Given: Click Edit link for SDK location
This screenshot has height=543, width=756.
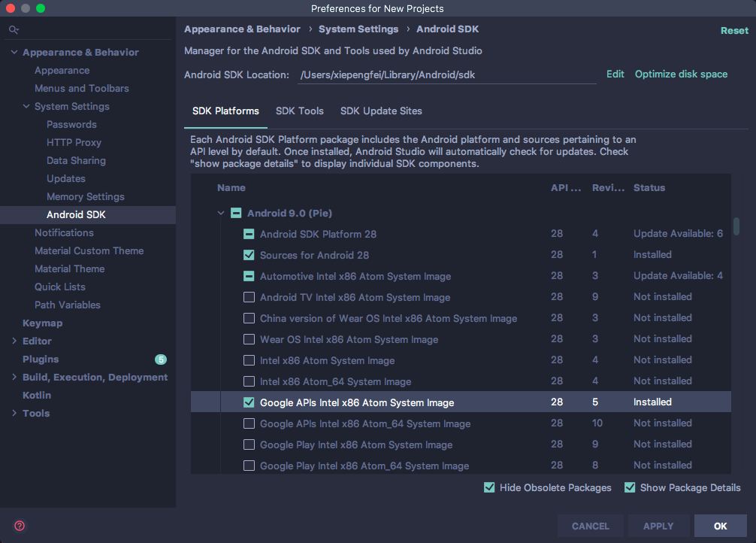Looking at the screenshot, I should click(615, 74).
